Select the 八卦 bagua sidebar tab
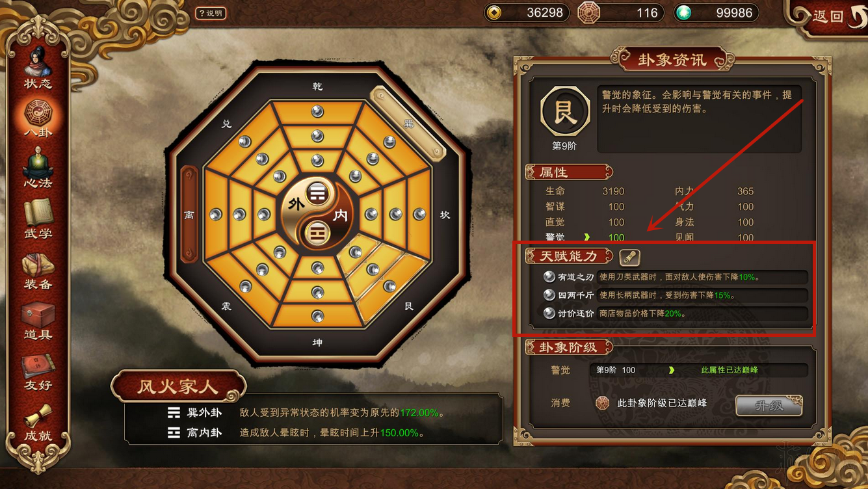868x489 pixels. point(38,118)
